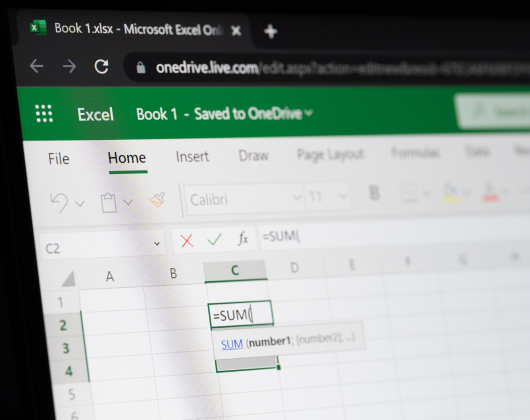
Task: Switch to the Home ribbon tab
Action: click(127, 158)
